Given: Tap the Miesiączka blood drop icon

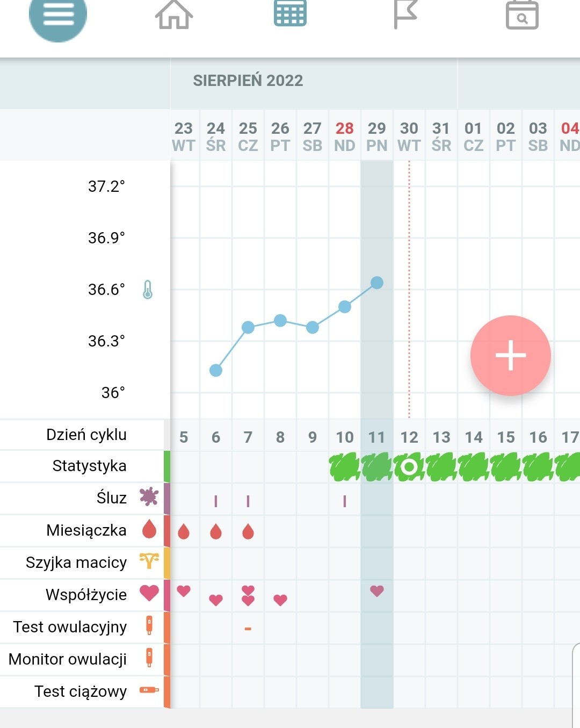Looking at the screenshot, I should (x=149, y=530).
